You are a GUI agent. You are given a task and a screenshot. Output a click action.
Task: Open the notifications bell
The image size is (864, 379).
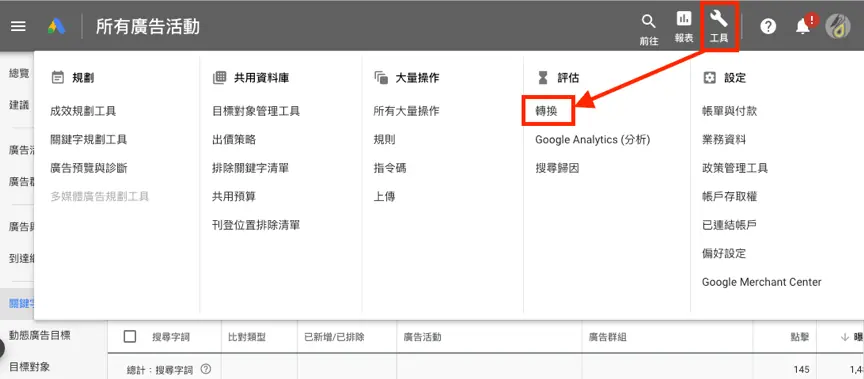(803, 26)
